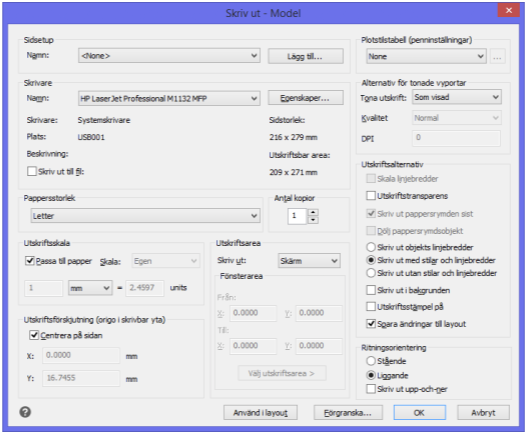Close the Skriv ut dialog window
Image resolution: width=525 pixels, height=433 pixels.
tap(509, 10)
